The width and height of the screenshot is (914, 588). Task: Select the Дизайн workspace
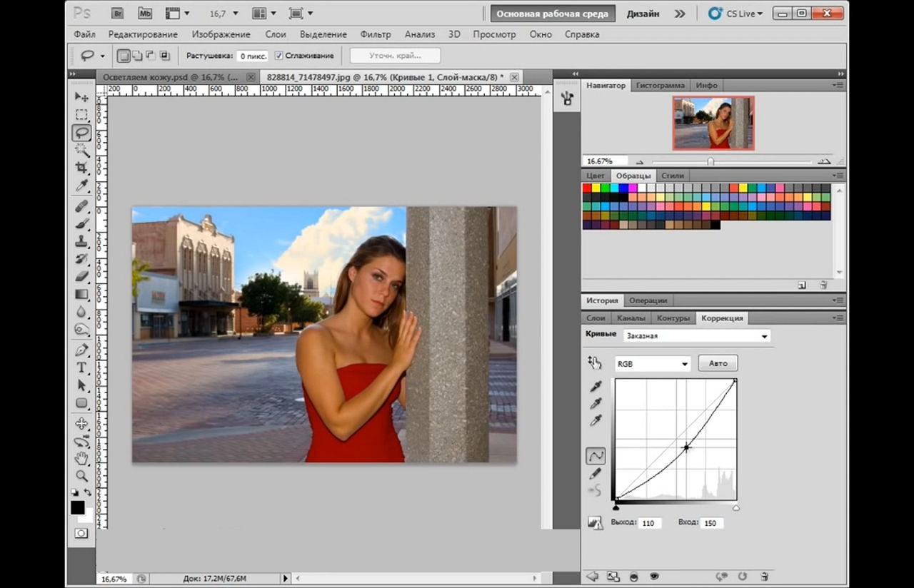[643, 14]
